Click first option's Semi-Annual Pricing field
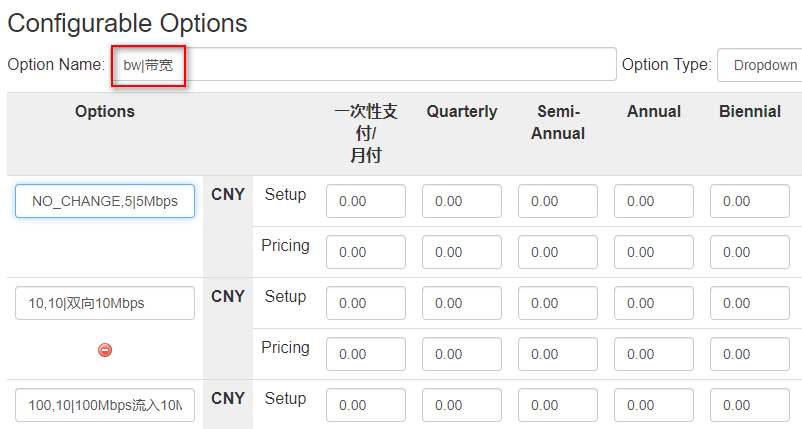The height and width of the screenshot is (429, 802). 558,252
